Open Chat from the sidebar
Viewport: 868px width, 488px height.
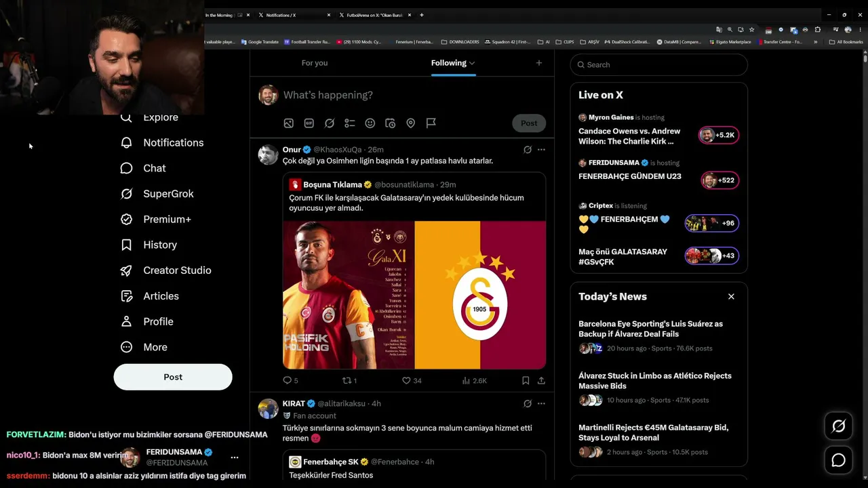coord(143,168)
